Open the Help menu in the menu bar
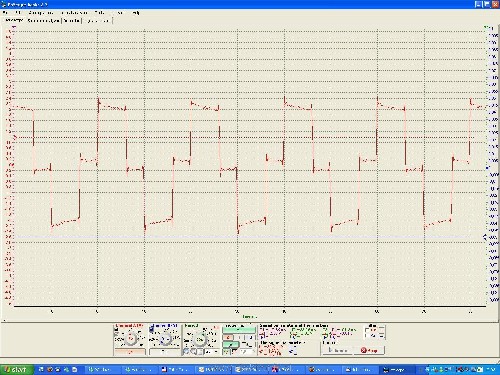Image resolution: width=500 pixels, height=375 pixels. pos(136,13)
